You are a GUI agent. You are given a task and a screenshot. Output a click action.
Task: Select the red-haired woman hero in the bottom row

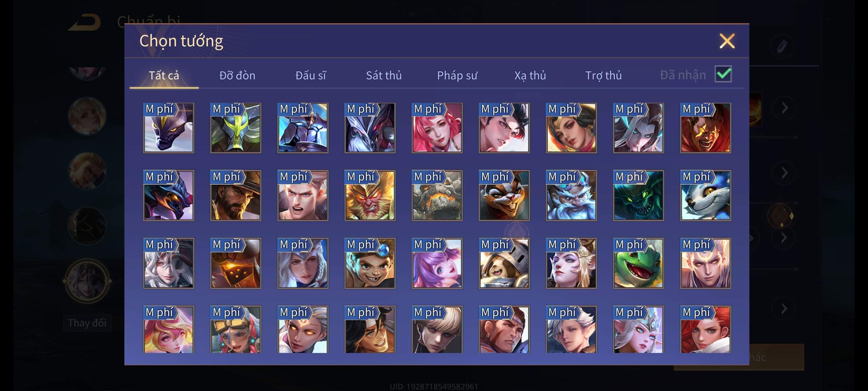click(706, 329)
